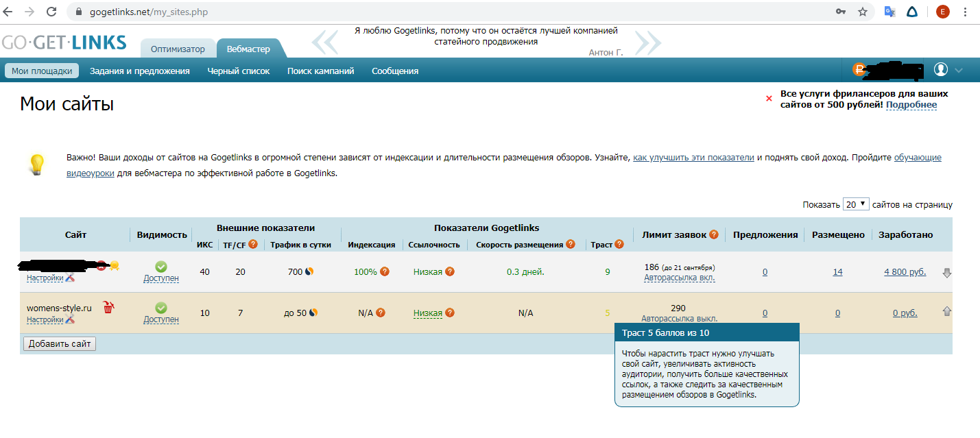Click the padlock icon in the address bar
Image resolution: width=980 pixels, height=438 pixels.
pos(77,12)
